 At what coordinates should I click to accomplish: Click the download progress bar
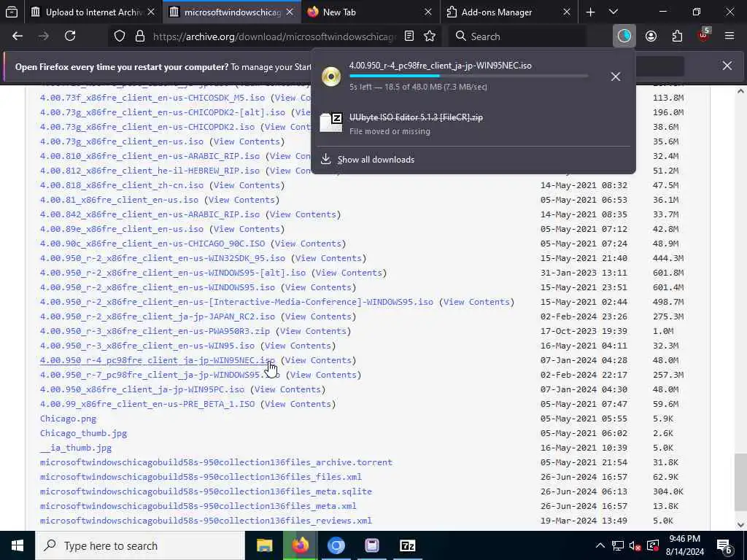pyautogui.click(x=468, y=76)
